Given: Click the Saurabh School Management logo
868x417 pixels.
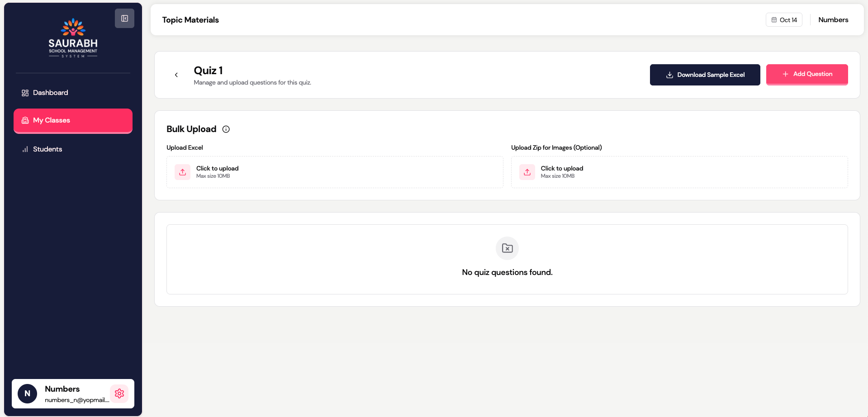Looking at the screenshot, I should click(73, 38).
